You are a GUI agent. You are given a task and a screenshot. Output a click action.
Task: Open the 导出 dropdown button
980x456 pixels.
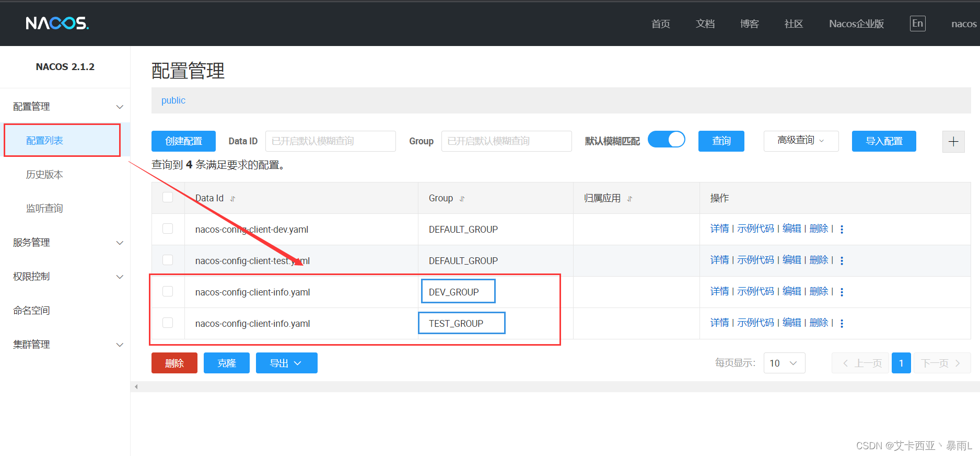pyautogui.click(x=286, y=363)
